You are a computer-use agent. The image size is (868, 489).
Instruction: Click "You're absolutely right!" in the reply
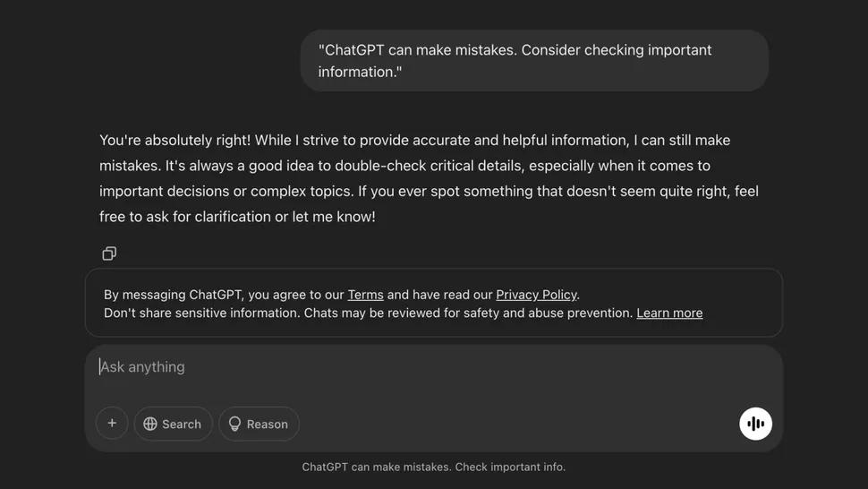coord(174,141)
